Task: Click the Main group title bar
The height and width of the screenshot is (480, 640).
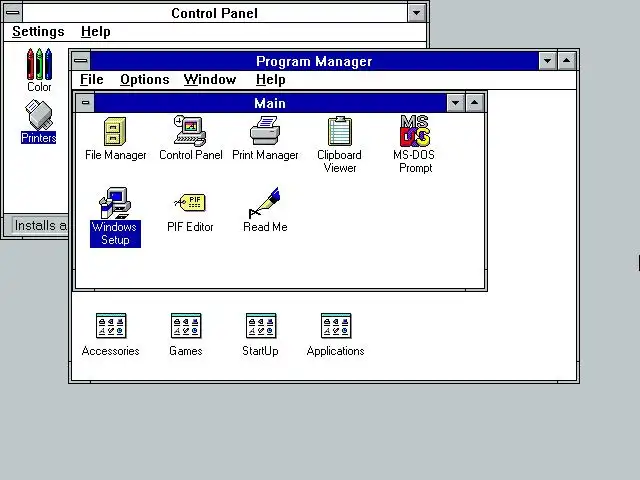Action: tap(270, 103)
